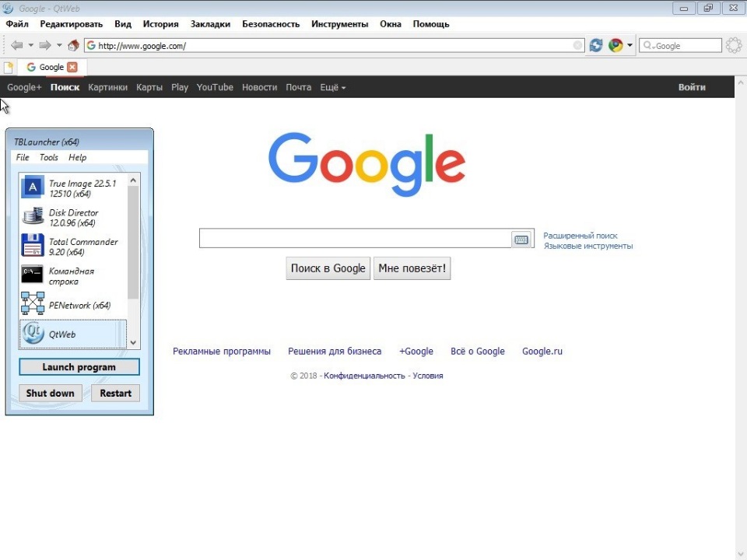747x560 pixels.
Task: Open the Безопасность menu
Action: click(x=271, y=24)
